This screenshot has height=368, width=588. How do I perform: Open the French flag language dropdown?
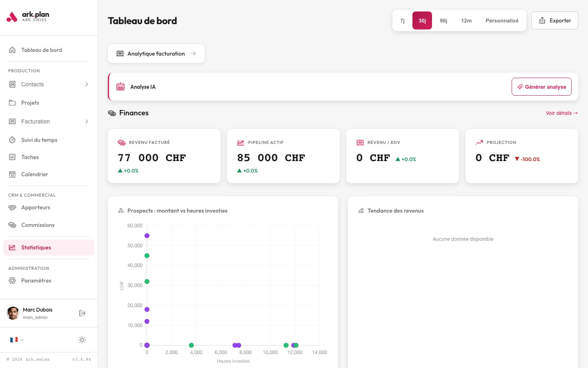pyautogui.click(x=17, y=340)
